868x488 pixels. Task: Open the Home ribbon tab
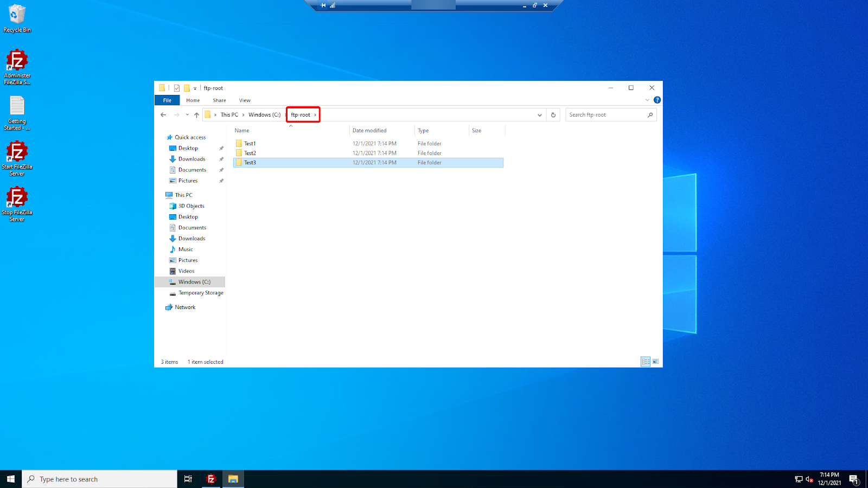point(193,100)
